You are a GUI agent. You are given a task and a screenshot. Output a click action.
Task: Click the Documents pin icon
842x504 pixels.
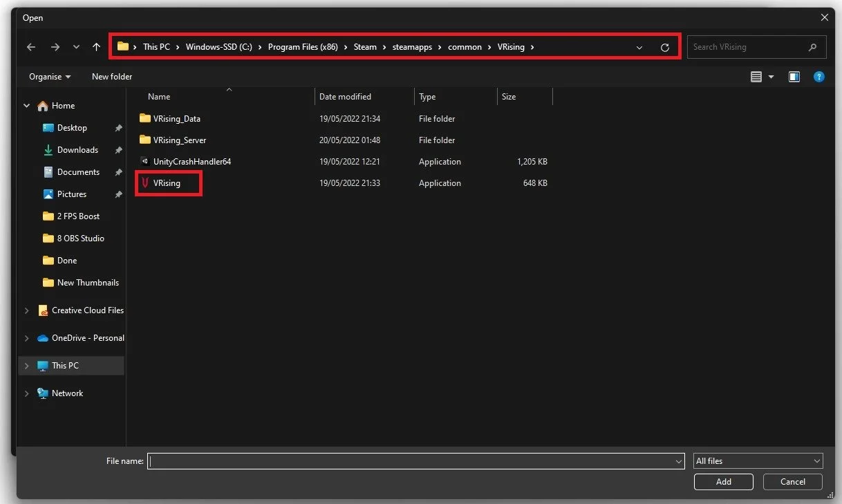point(118,173)
